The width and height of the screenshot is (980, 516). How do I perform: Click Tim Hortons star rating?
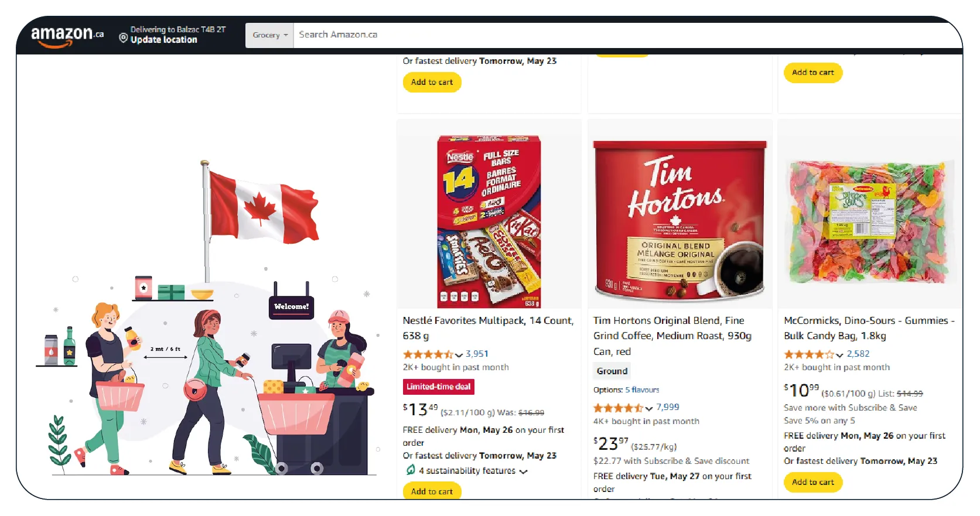tap(618, 408)
